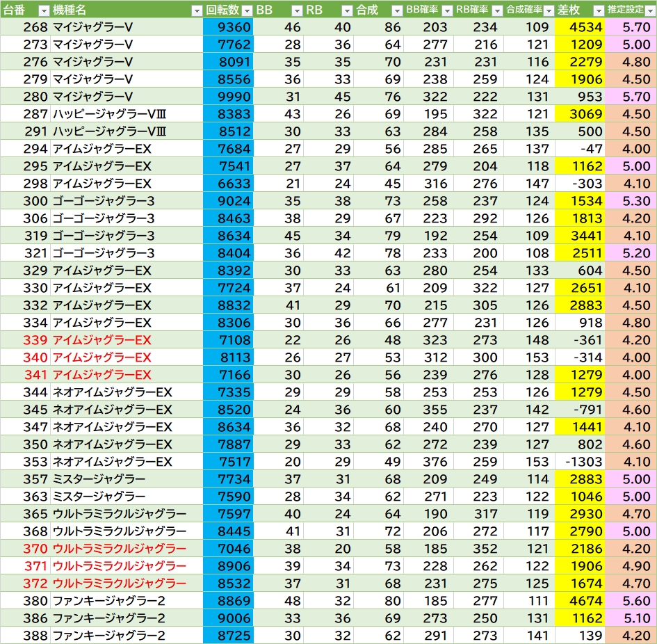The image size is (657, 644).
Task: Select the 台番 header cell
Action: 25,10
